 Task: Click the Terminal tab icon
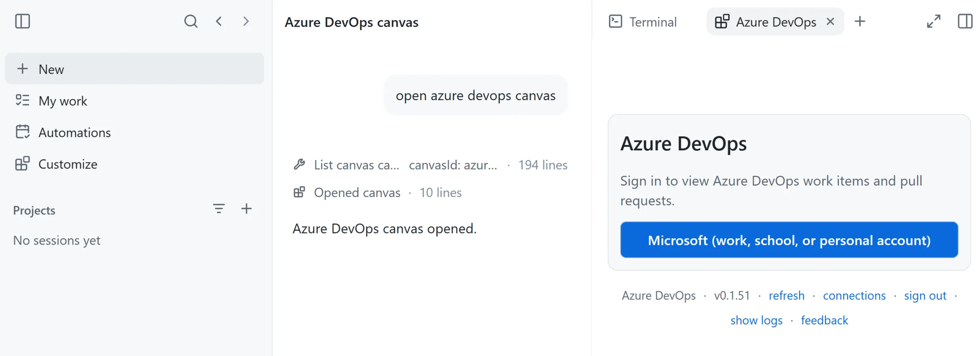[615, 21]
